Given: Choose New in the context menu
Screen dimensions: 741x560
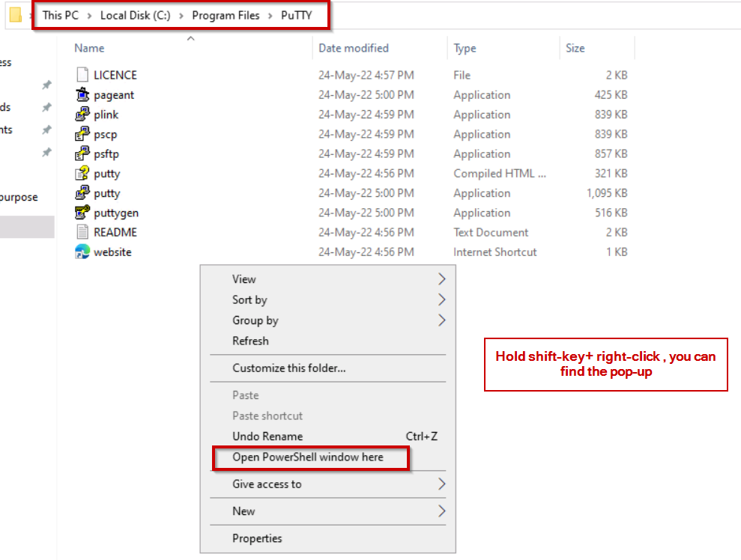Looking at the screenshot, I should pos(327,511).
